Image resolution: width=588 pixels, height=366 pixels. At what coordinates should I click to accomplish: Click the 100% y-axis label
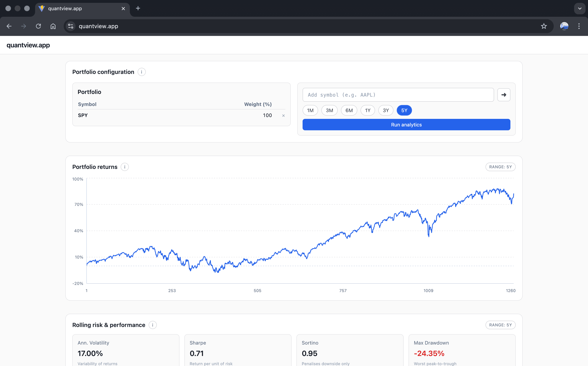tap(78, 179)
